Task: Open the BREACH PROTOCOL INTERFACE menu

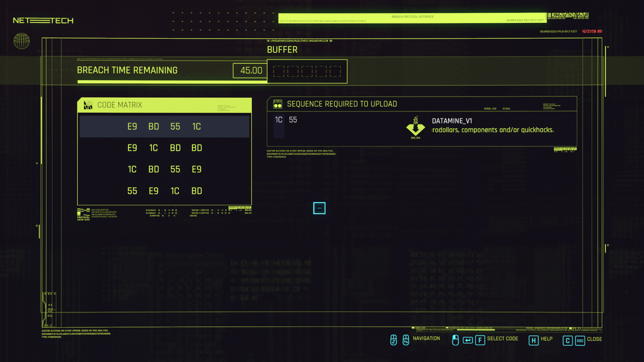Action: pyautogui.click(x=412, y=16)
